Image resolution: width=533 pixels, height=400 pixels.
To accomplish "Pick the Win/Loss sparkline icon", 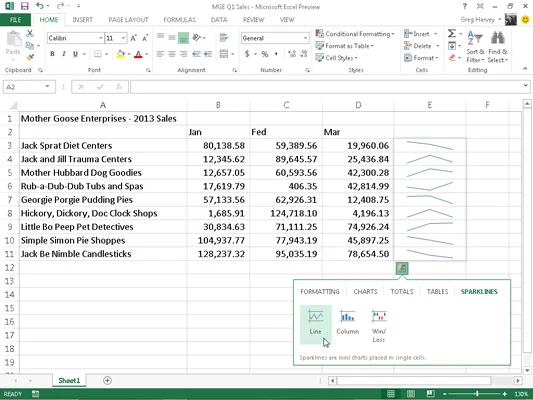I will click(379, 316).
